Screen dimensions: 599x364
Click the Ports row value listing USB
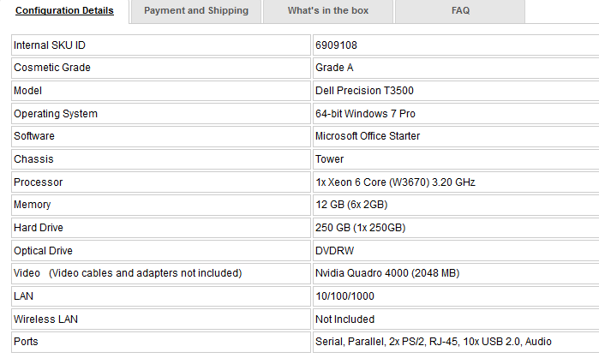coord(434,342)
